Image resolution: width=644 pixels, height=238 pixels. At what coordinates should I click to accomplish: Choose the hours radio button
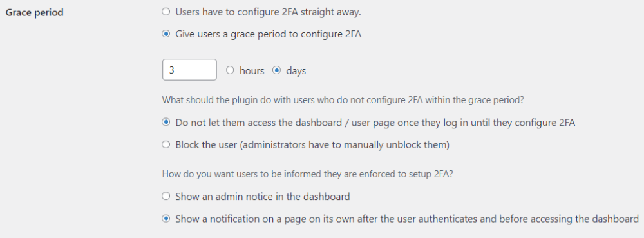click(x=230, y=70)
